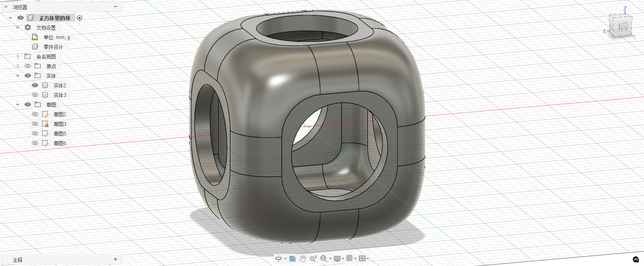This screenshot has width=644, height=266.
Task: Click the 注释 panel title
Action: pyautogui.click(x=18, y=260)
